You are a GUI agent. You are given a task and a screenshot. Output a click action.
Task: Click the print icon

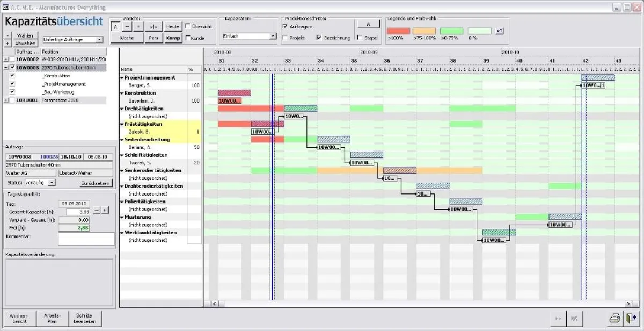click(615, 319)
